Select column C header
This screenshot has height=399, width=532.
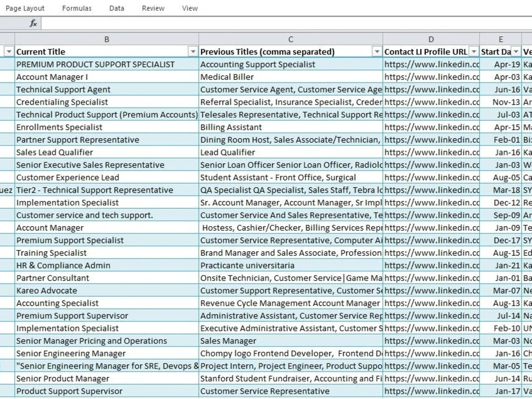(x=291, y=39)
